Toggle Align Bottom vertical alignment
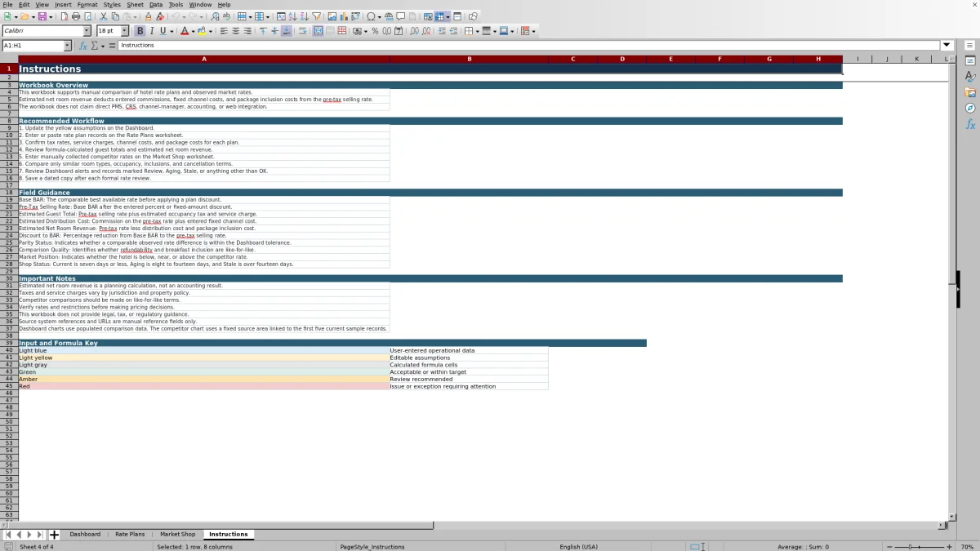The width and height of the screenshot is (980, 551). (287, 31)
